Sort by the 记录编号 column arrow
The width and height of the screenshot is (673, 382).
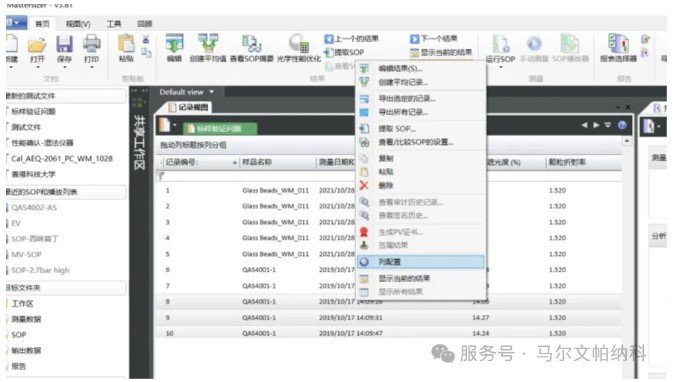click(x=235, y=162)
